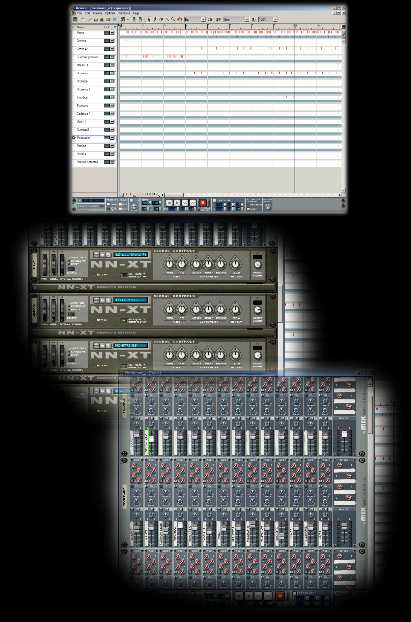Click the song position marker in the ruler
The height and width of the screenshot is (622, 411).
(295, 25)
